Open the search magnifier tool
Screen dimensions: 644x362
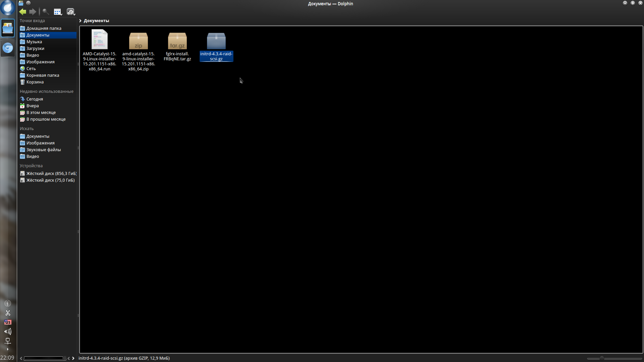click(x=46, y=12)
